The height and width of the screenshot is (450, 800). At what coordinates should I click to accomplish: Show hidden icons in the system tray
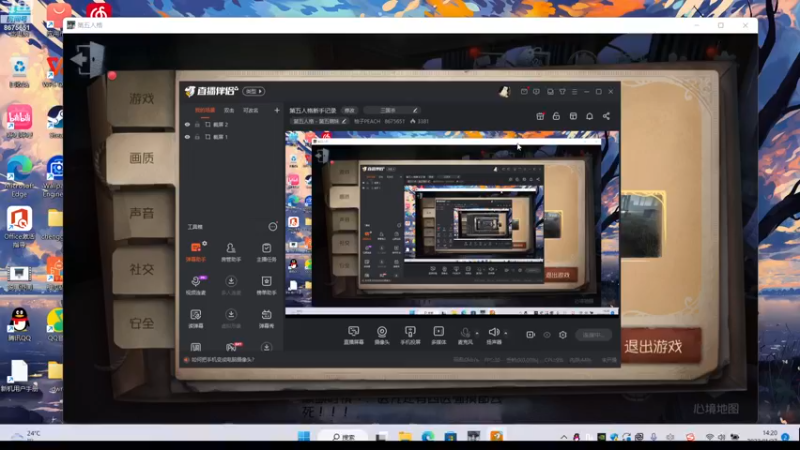[564, 437]
